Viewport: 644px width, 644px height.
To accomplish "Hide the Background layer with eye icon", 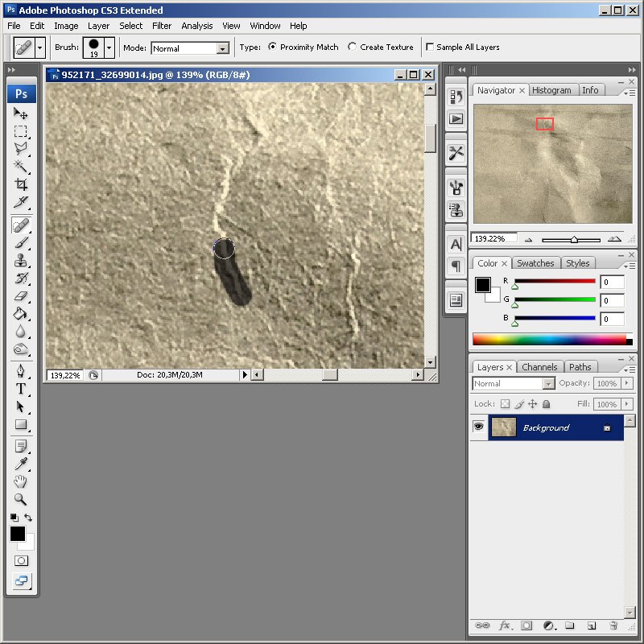I will click(478, 427).
